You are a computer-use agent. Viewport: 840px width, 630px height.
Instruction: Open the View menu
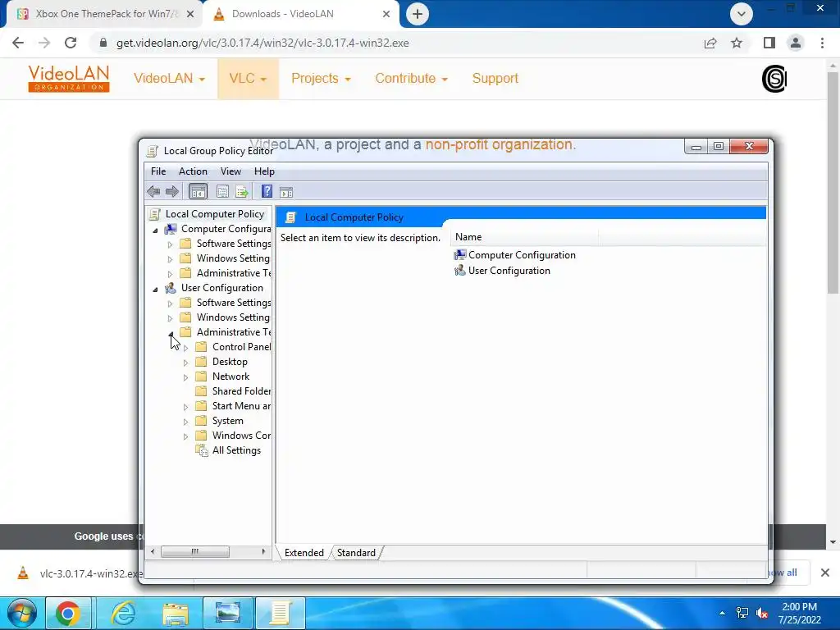(231, 171)
